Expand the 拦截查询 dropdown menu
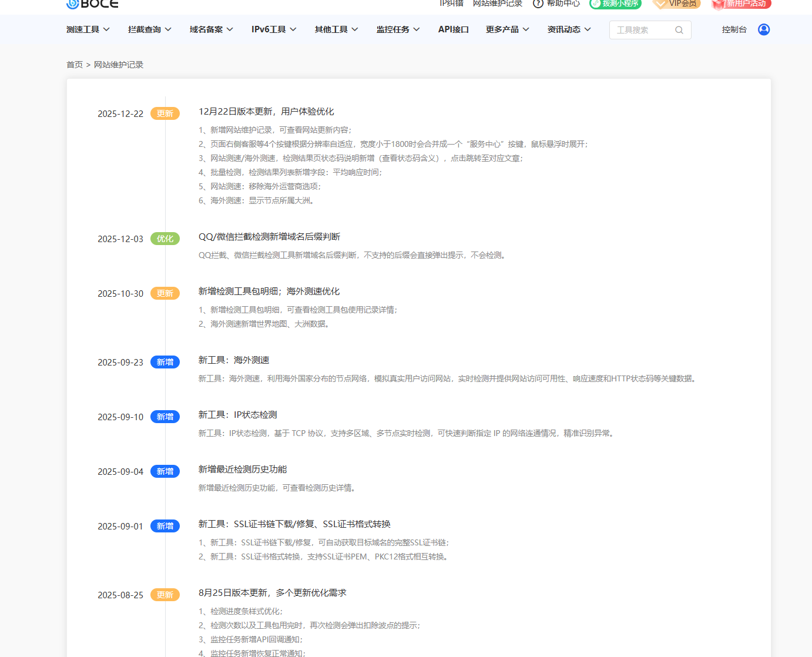 tap(149, 29)
